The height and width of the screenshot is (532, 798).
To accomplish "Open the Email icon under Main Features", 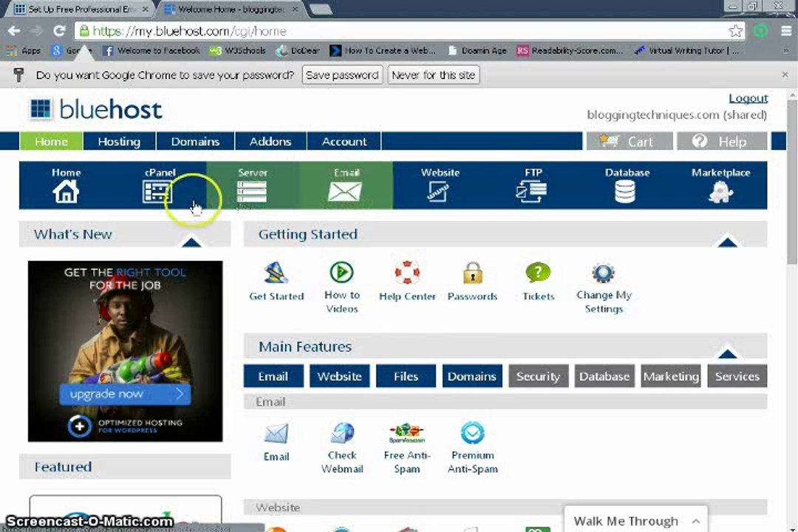I will point(276,434).
